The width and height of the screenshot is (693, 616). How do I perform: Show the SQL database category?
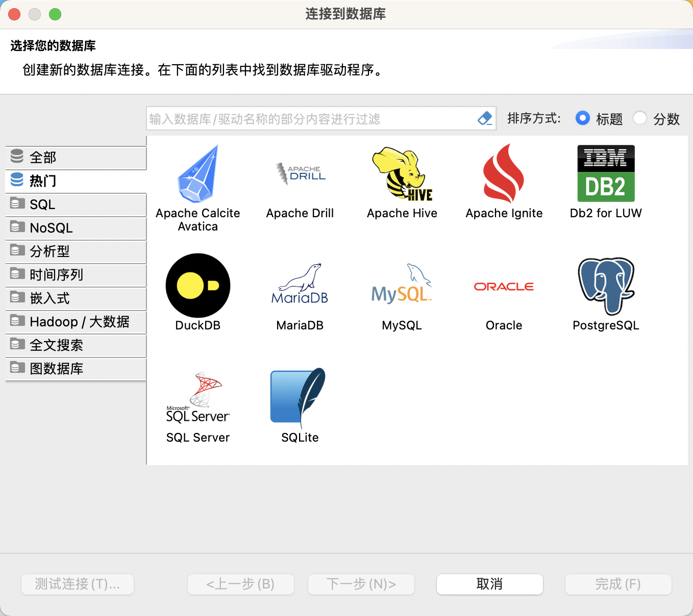pos(76,204)
